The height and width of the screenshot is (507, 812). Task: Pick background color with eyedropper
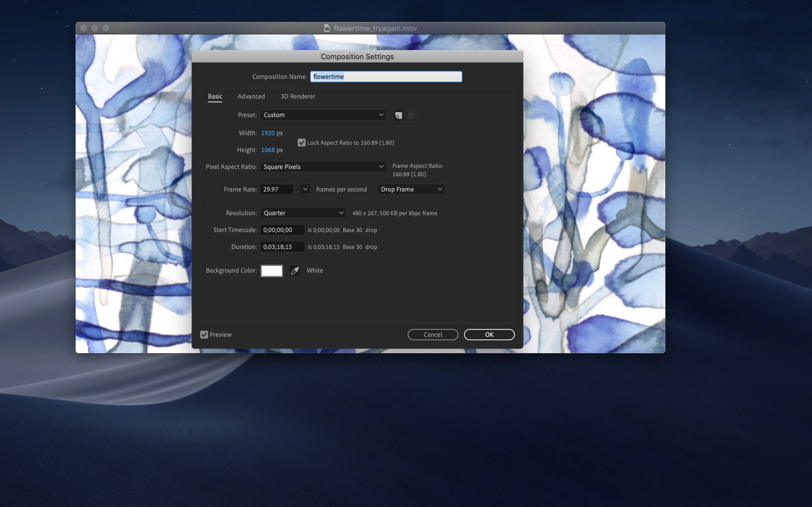pyautogui.click(x=295, y=271)
